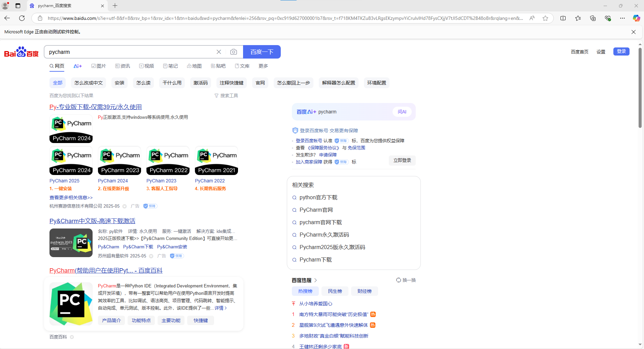Click the Baidu logo
This screenshot has width=644, height=349.
point(21,52)
